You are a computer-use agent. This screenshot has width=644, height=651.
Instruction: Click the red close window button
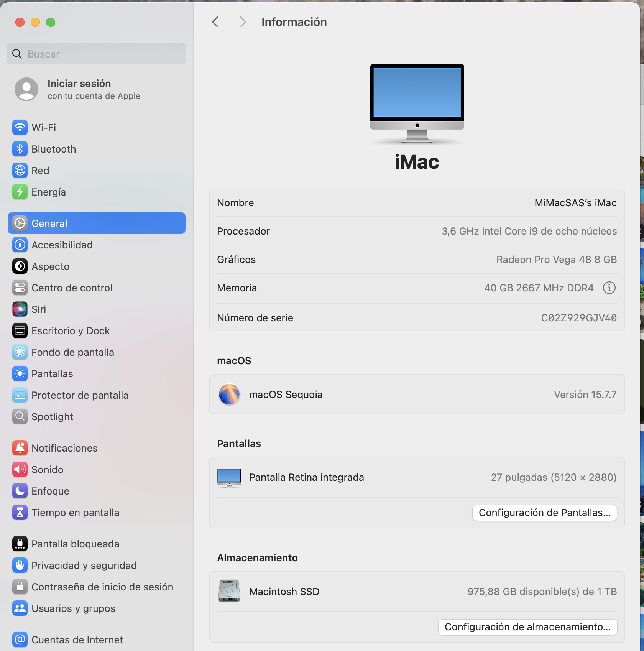(x=20, y=22)
